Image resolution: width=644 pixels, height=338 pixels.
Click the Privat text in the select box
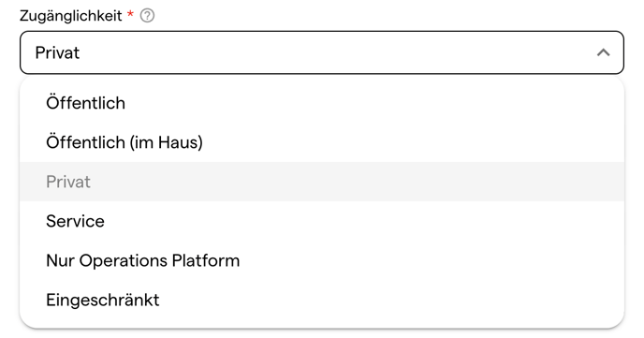pos(57,52)
